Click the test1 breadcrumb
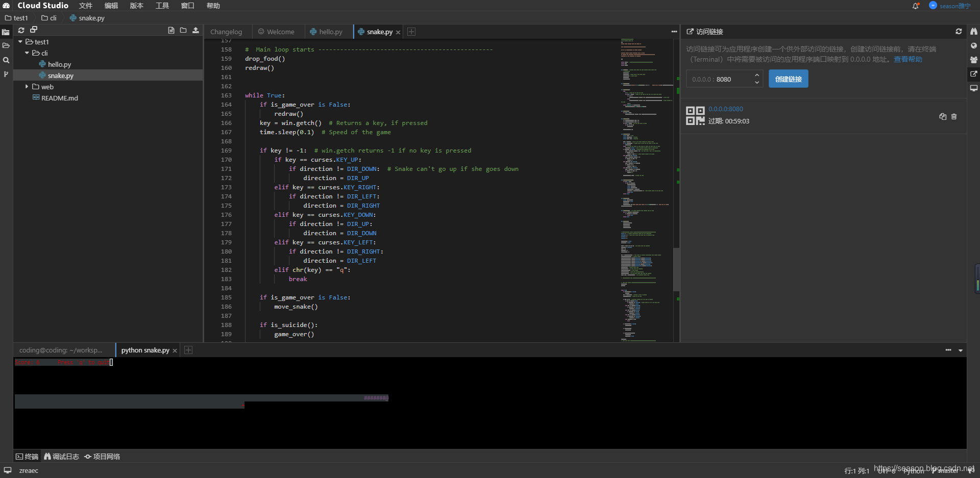 [16, 18]
